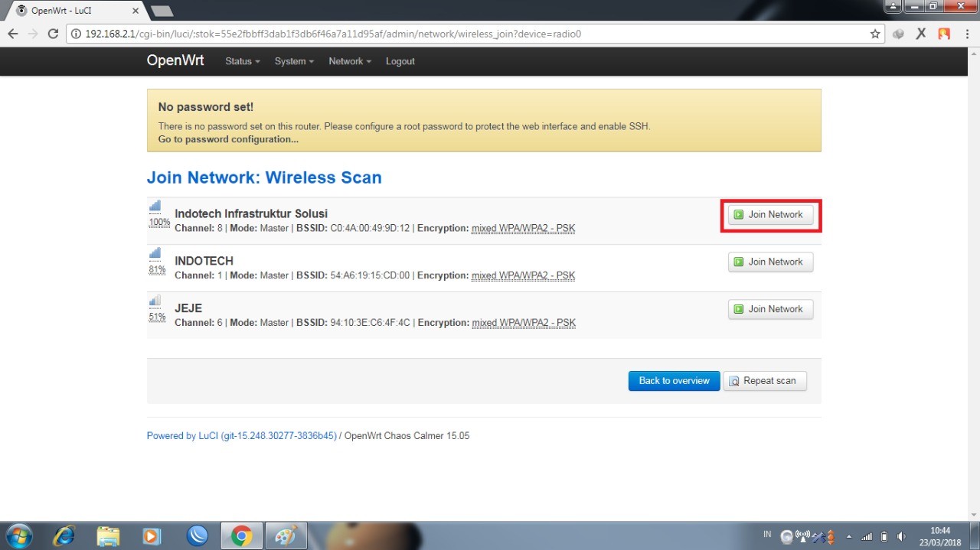Open a new browser tab
Image resolution: width=980 pixels, height=550 pixels.
162,11
